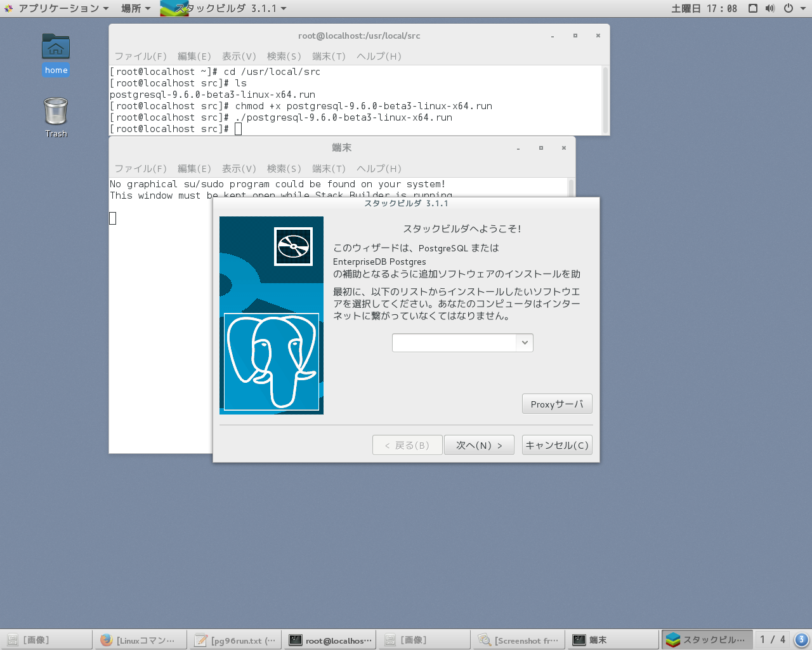812x650 pixels.
Task: Switch to first [画像] taskbar item
Action: coord(46,640)
